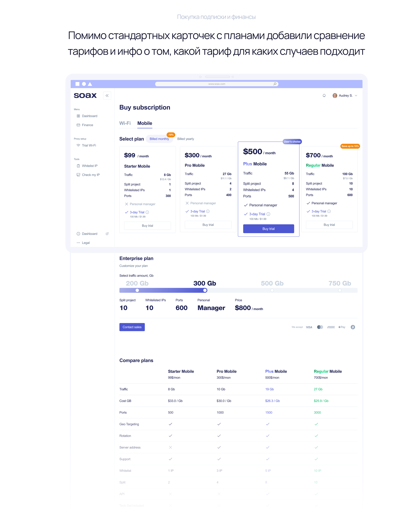Select Billed monthly option
The height and width of the screenshot is (526, 420).
(x=159, y=139)
